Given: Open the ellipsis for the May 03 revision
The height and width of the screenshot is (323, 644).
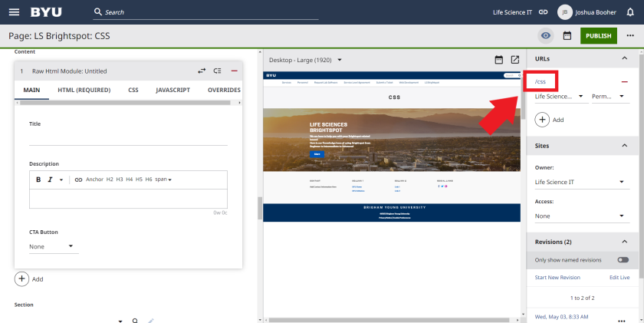Looking at the screenshot, I should [x=622, y=320].
